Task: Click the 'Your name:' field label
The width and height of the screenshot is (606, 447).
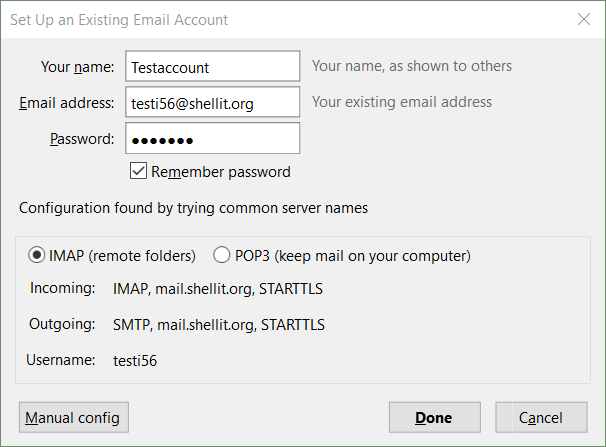Action: [78, 67]
